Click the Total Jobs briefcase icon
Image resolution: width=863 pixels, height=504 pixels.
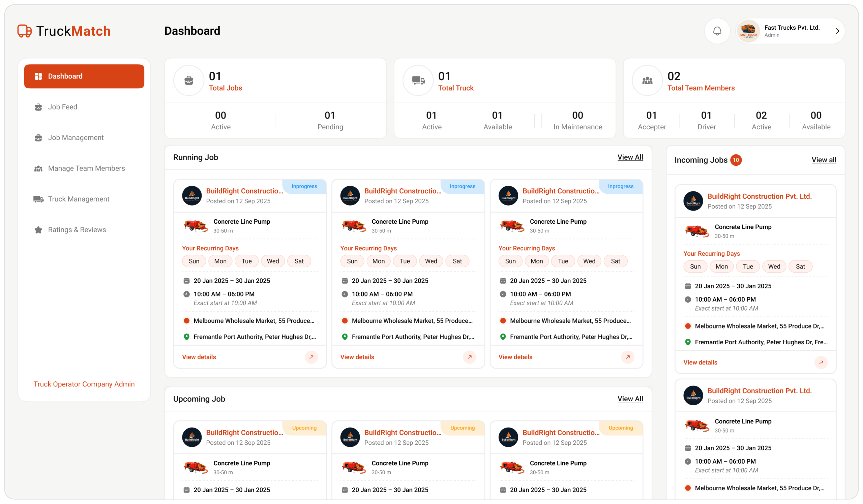click(189, 81)
